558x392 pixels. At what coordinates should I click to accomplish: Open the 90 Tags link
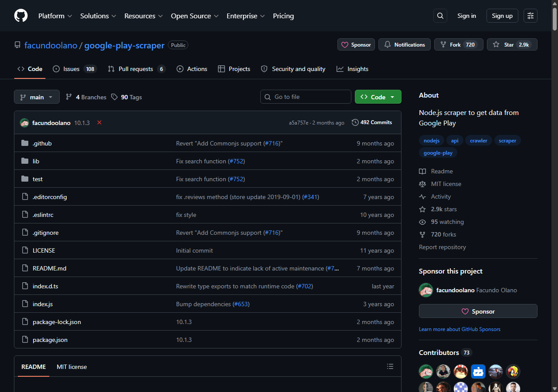pos(126,97)
